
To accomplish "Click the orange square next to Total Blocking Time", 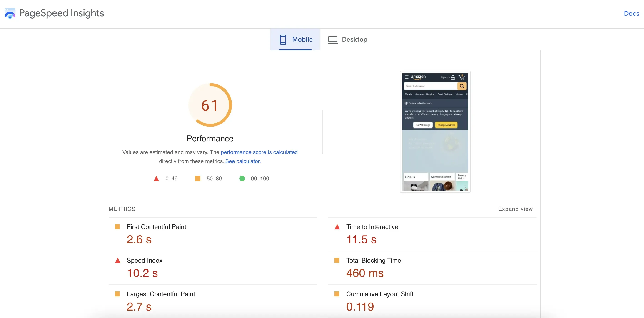I will 337,260.
